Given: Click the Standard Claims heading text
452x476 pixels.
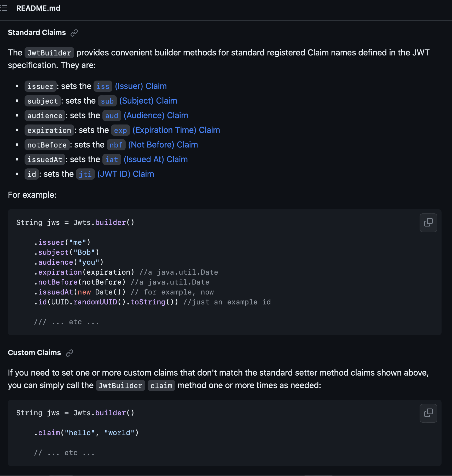Looking at the screenshot, I should point(37,33).
